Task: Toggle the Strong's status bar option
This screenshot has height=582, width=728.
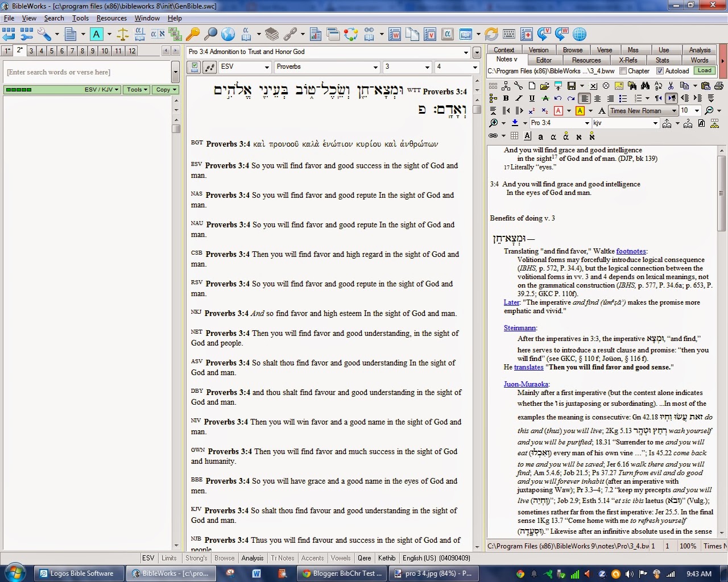Action: click(x=196, y=558)
